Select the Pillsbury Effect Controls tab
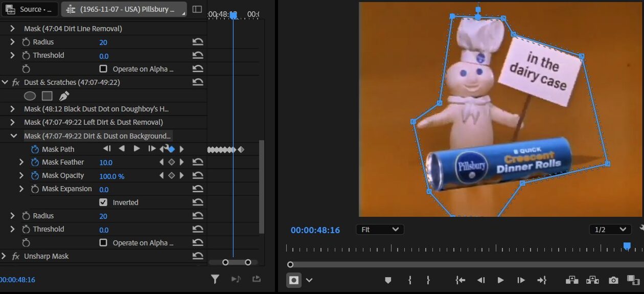 (x=124, y=9)
